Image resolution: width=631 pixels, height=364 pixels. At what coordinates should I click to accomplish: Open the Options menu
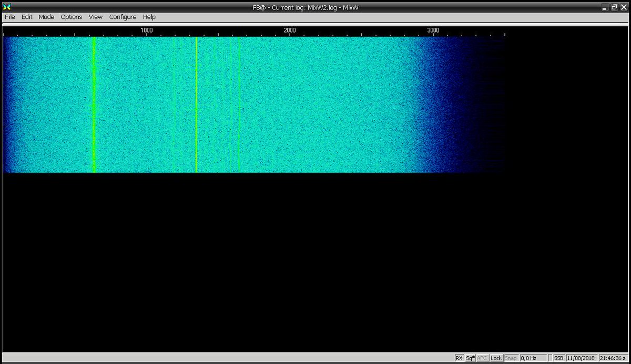point(71,17)
